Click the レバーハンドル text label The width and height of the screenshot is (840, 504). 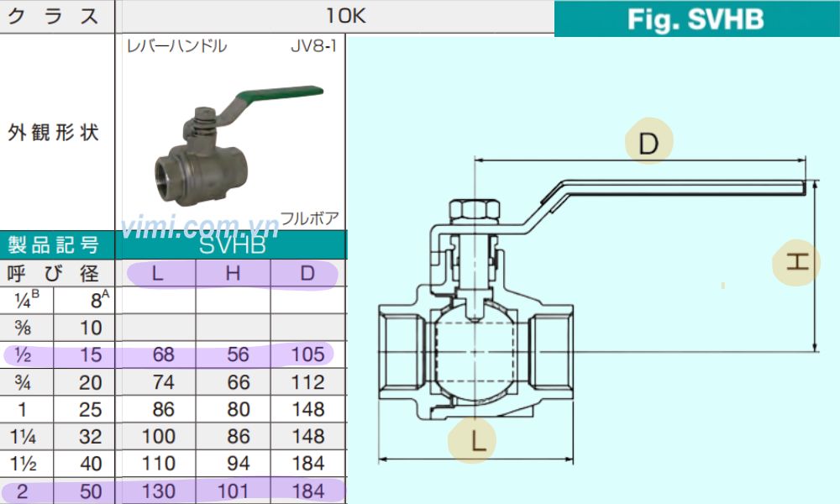click(175, 46)
